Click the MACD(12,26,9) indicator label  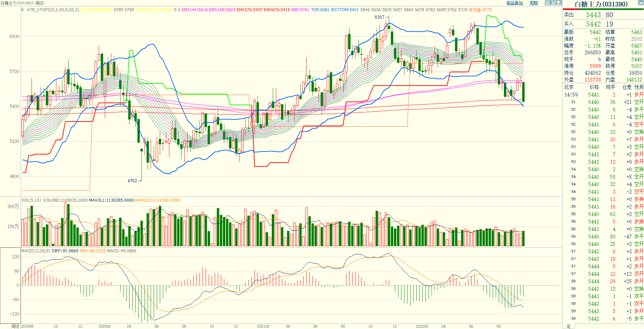pos(36,251)
